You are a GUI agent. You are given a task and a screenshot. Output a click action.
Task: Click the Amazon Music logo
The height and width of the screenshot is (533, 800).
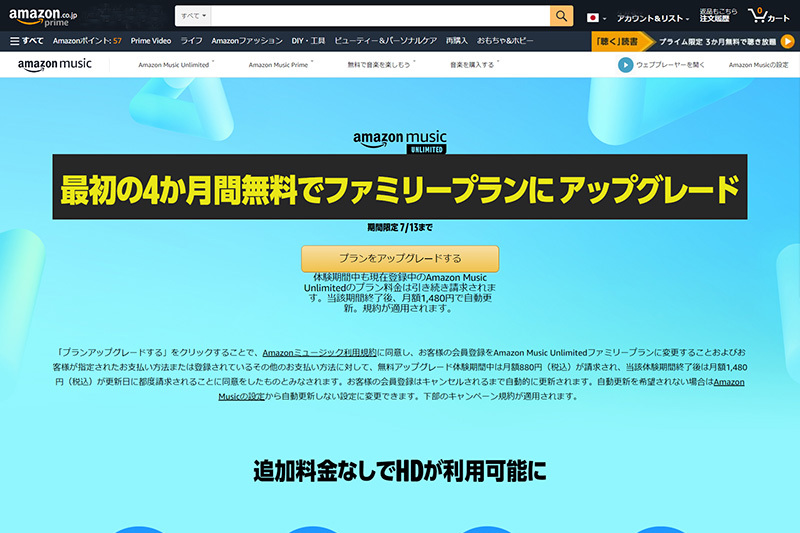[54, 64]
